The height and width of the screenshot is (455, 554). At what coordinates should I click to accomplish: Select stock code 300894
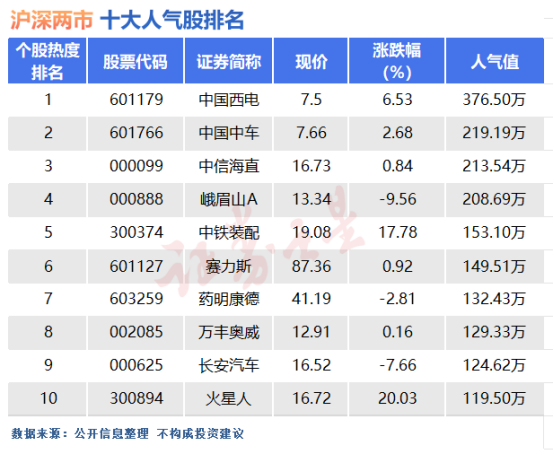pyautogui.click(x=136, y=398)
